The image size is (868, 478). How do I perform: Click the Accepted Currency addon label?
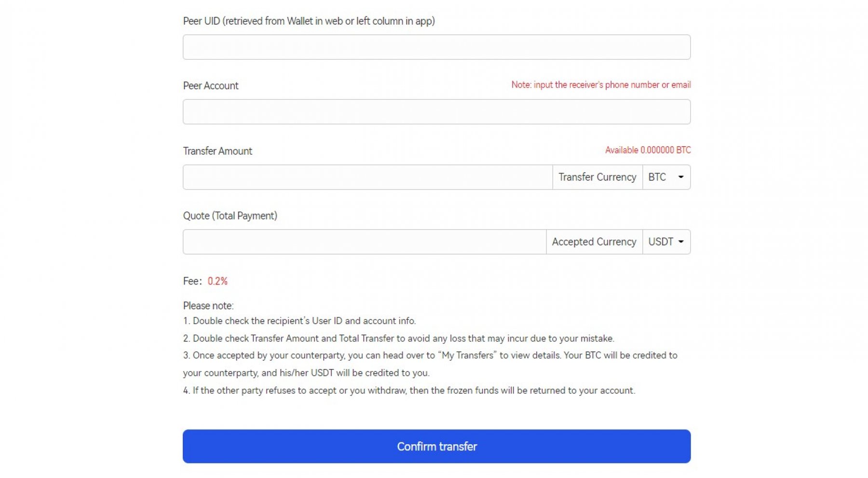point(594,242)
